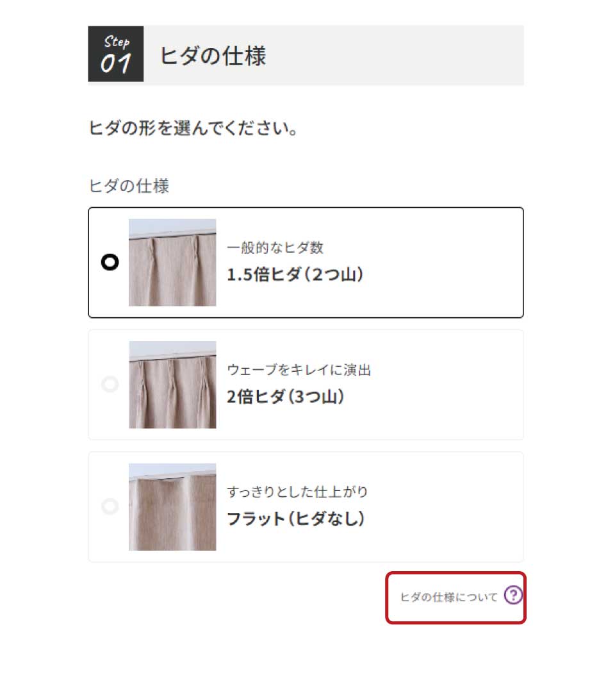Click the Step 01 dark badge
615x700 pixels.
coord(116,54)
